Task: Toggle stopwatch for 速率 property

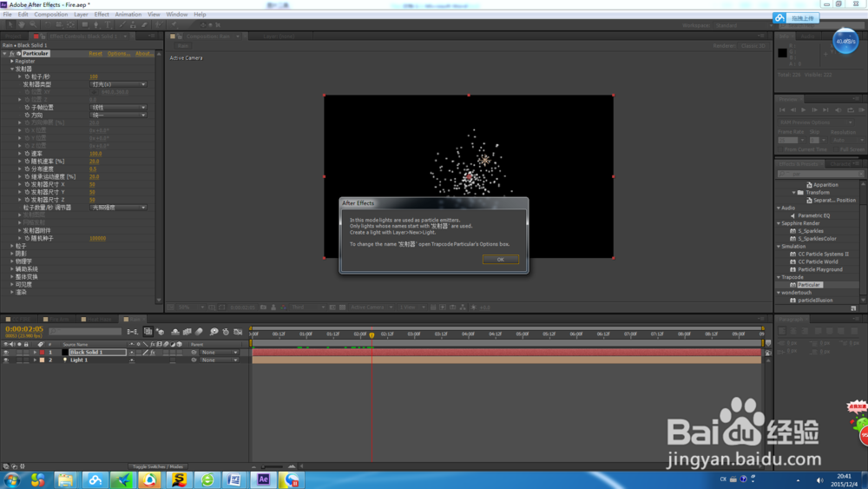Action: pyautogui.click(x=27, y=154)
